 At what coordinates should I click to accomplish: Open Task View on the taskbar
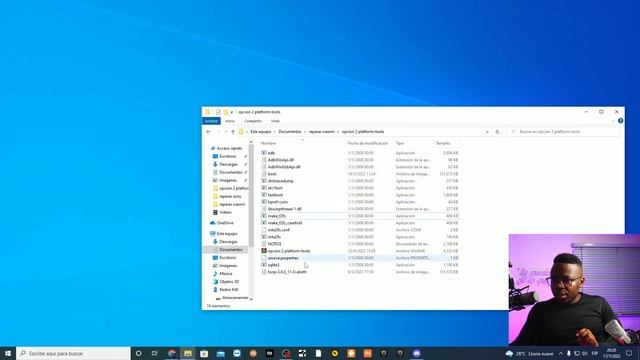coord(155,353)
